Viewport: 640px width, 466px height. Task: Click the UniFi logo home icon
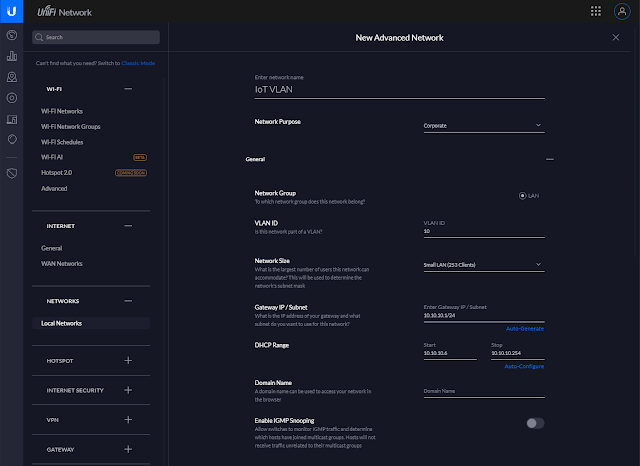(11, 11)
